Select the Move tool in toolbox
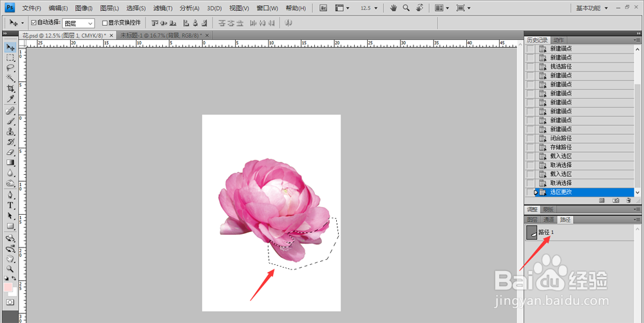 click(10, 47)
